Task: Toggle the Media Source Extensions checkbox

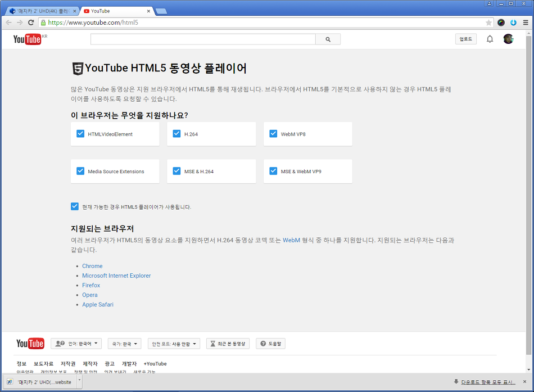Action: tap(80, 171)
